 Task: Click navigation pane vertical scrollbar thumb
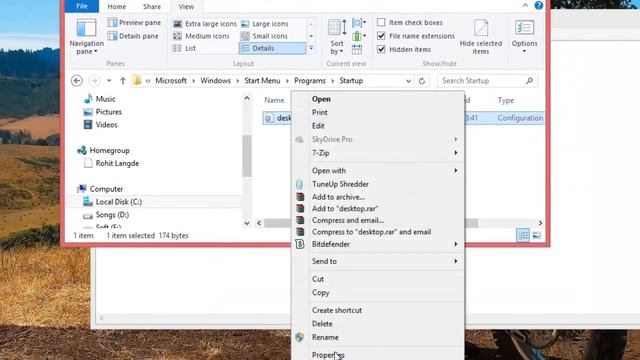point(247,156)
